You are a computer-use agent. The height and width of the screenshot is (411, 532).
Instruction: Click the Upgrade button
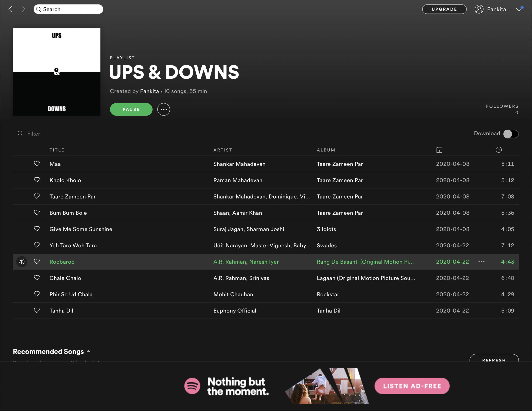(444, 9)
